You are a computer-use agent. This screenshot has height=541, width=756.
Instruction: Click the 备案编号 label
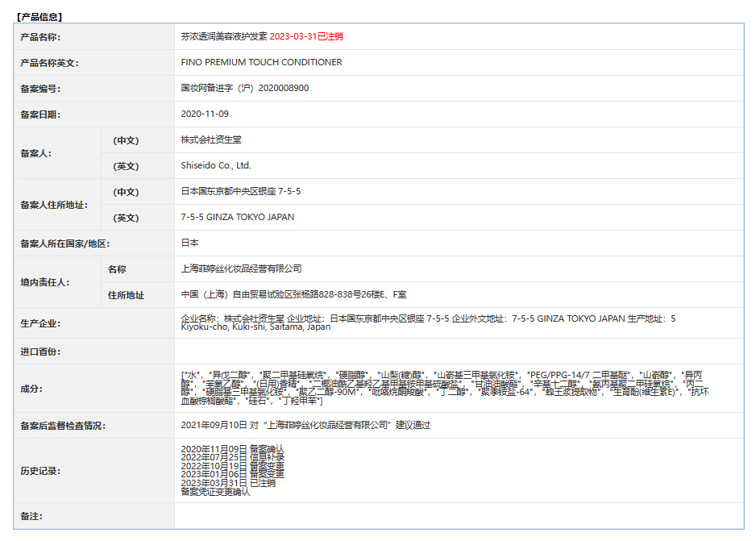coord(40,89)
